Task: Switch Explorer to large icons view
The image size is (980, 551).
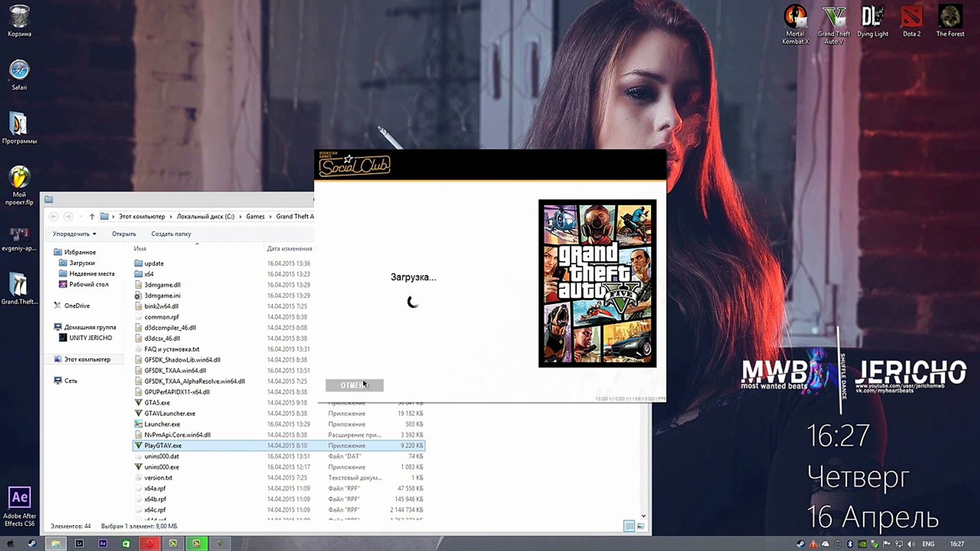Action: 641,526
